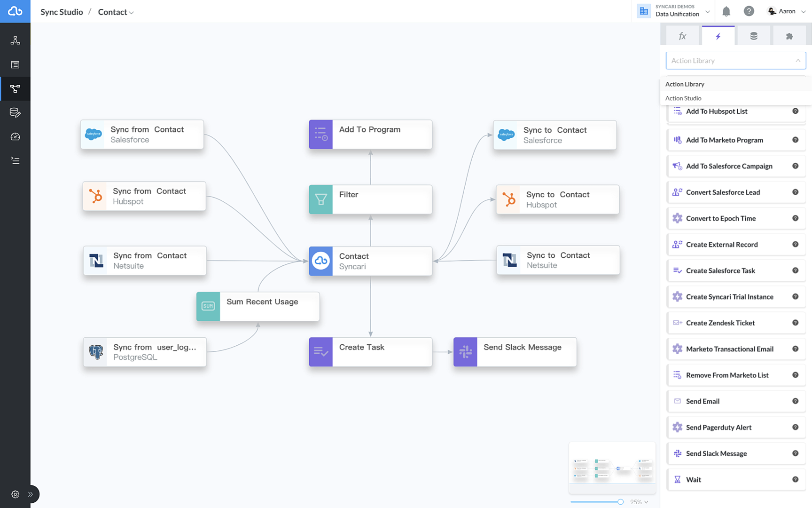This screenshot has height=508, width=812.
Task: Switch to the actions lightning tab
Action: point(718,36)
